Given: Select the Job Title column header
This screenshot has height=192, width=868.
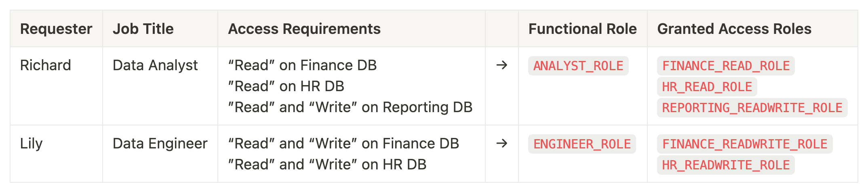Looking at the screenshot, I should [143, 29].
